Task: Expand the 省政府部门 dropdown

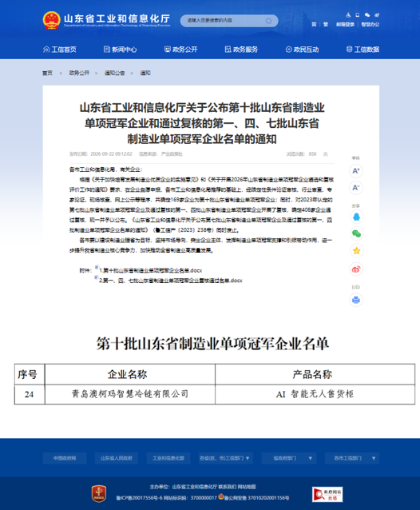Action: click(289, 458)
